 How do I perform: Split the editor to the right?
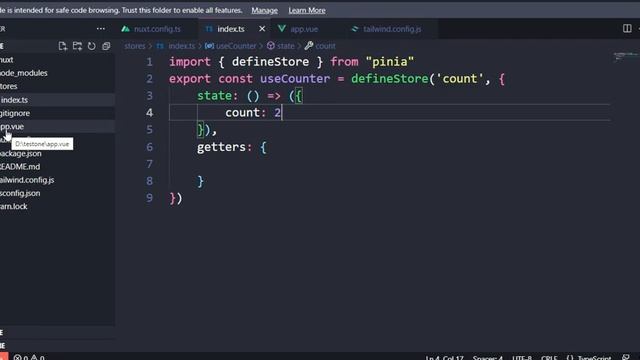[627, 29]
